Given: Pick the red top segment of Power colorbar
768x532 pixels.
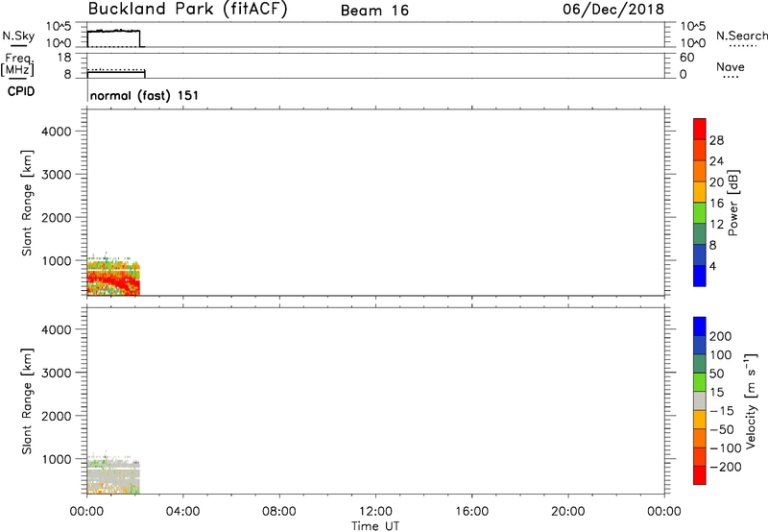Looking at the screenshot, I should pos(700,130).
